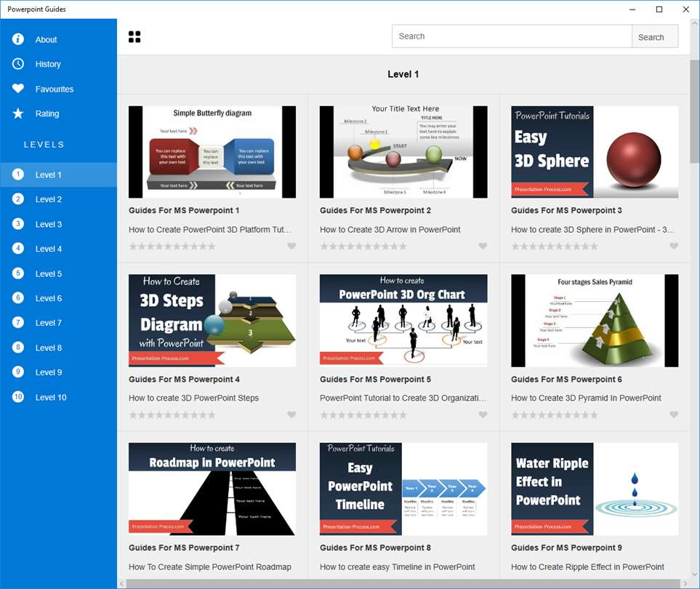Click the numbered circle icon for Level 3
This screenshot has height=589, width=700.
click(x=18, y=224)
